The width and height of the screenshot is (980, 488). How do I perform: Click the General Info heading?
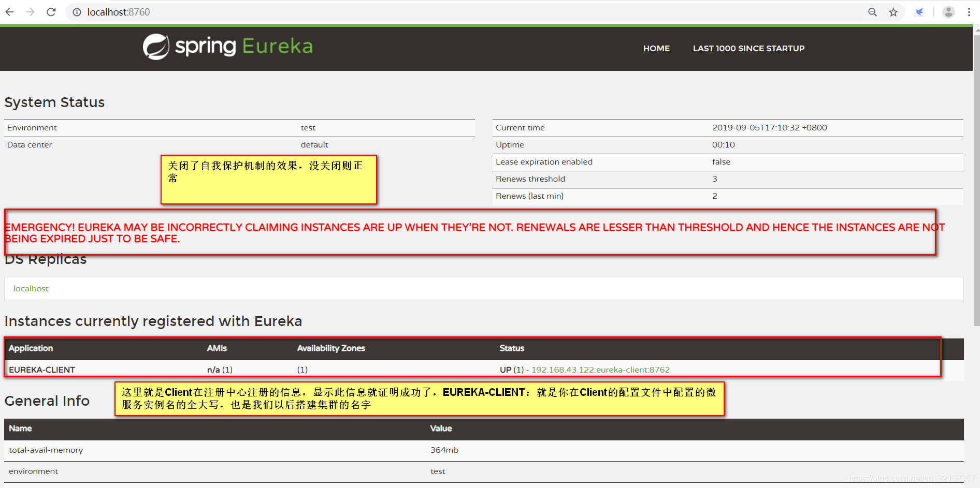pos(47,401)
